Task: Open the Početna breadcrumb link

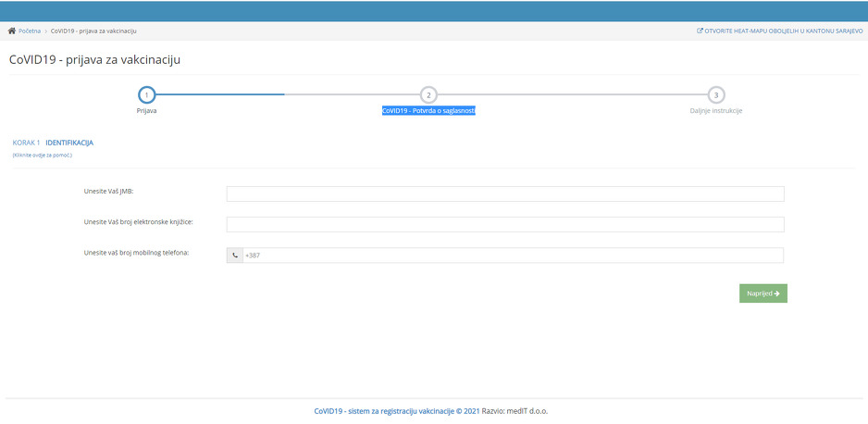Action: (30, 31)
